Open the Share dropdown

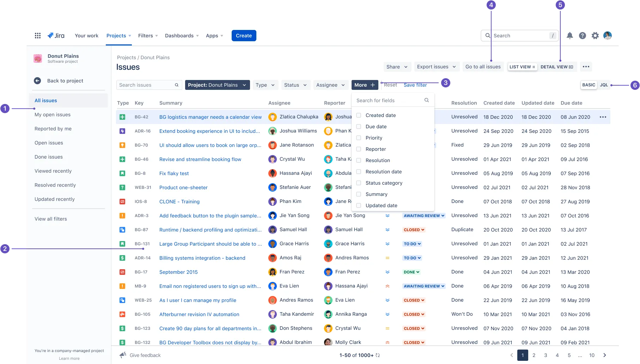tap(397, 67)
